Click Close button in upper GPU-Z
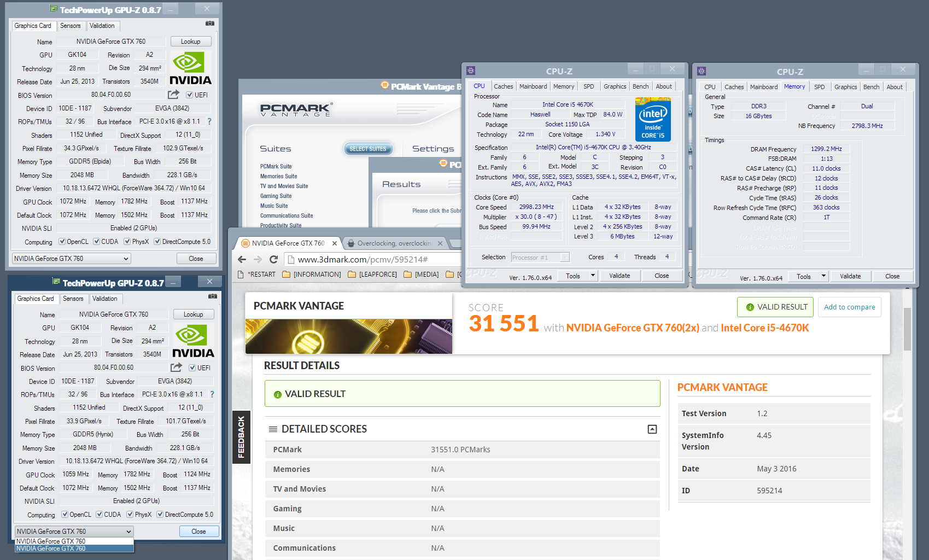 point(196,259)
